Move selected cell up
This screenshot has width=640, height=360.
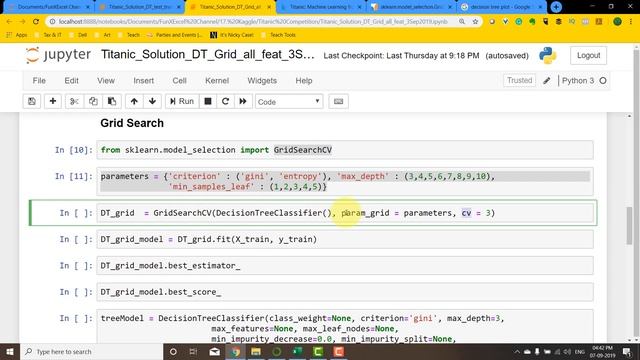(x=134, y=101)
